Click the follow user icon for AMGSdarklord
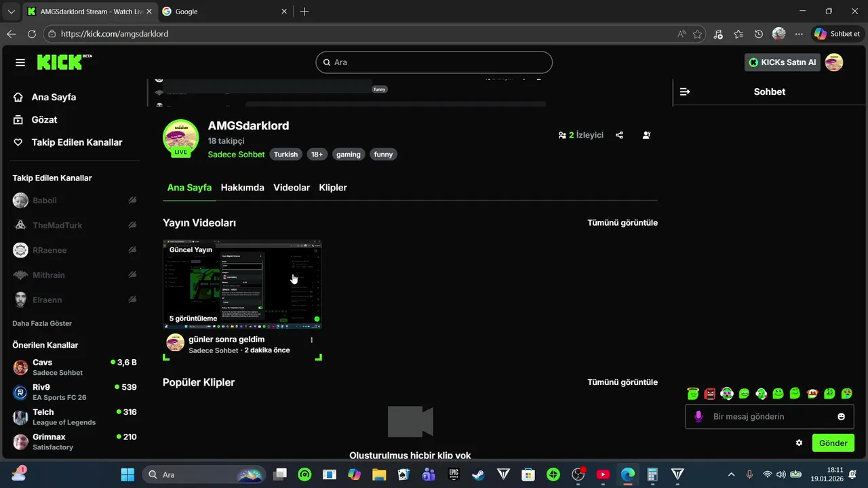The height and width of the screenshot is (488, 868). pos(646,135)
